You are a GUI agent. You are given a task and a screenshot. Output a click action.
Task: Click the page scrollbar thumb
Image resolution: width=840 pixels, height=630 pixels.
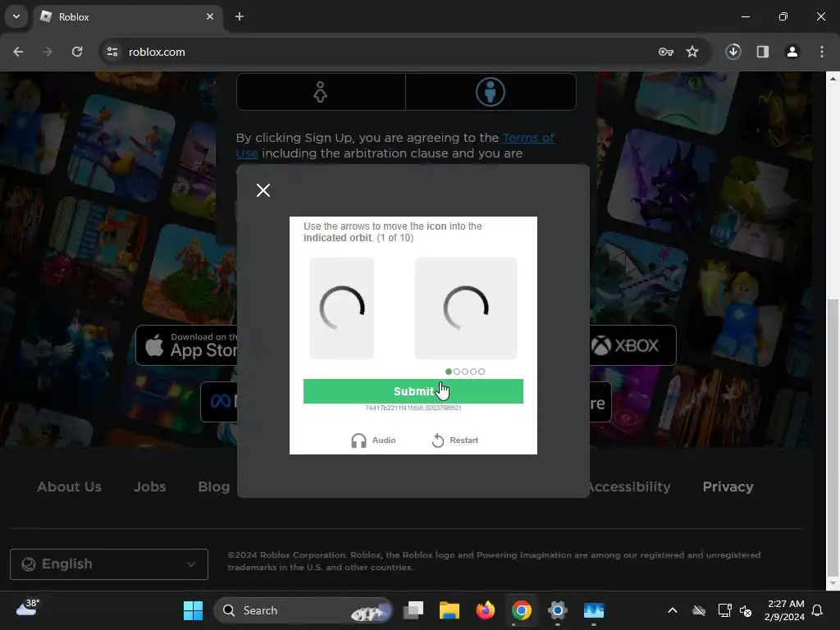pos(833,436)
